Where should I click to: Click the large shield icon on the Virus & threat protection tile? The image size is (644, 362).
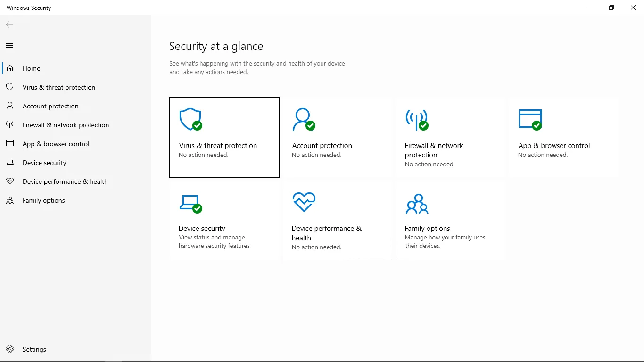point(190,120)
